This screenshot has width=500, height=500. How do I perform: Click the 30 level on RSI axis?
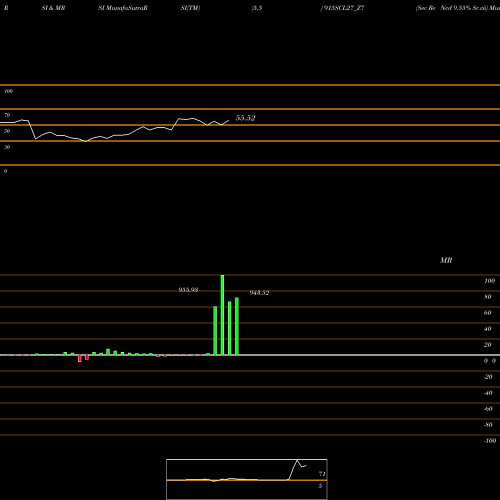(7, 147)
